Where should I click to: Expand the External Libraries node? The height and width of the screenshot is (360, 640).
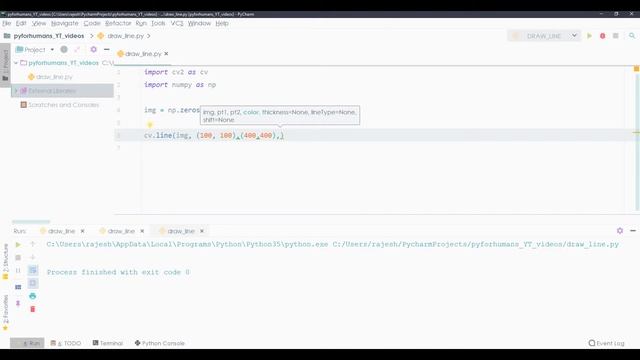[x=16, y=91]
